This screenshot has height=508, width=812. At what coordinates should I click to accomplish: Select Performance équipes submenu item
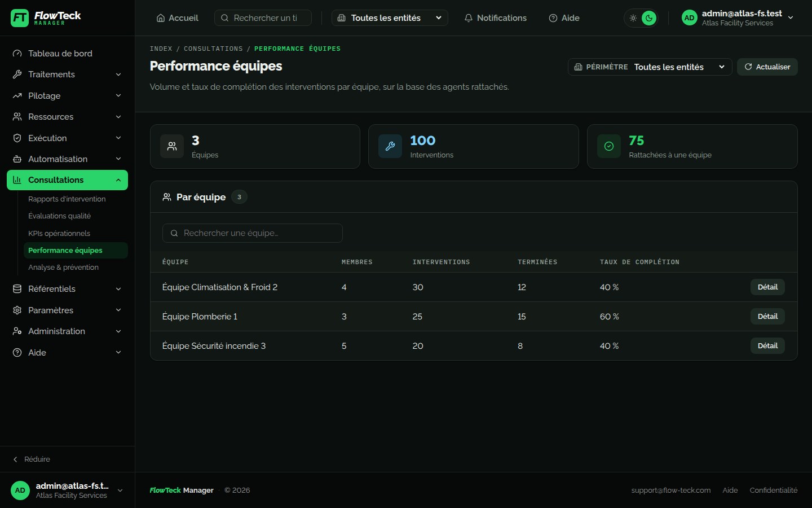click(76, 251)
